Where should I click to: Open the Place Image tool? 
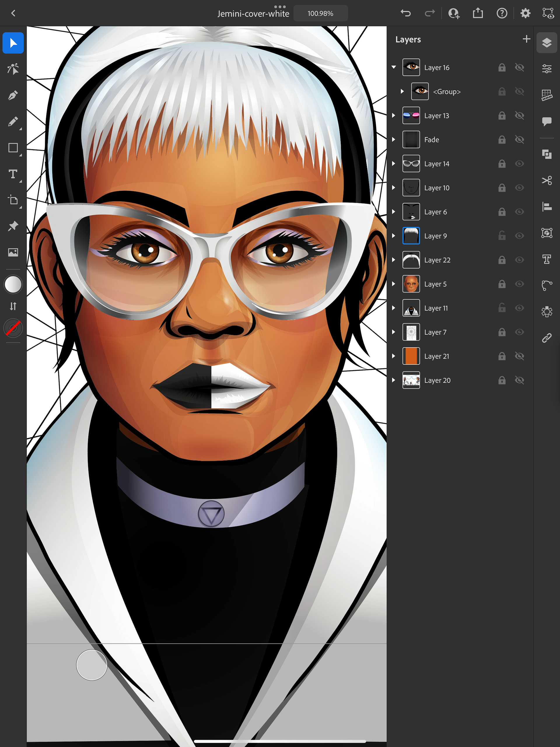coord(13,252)
